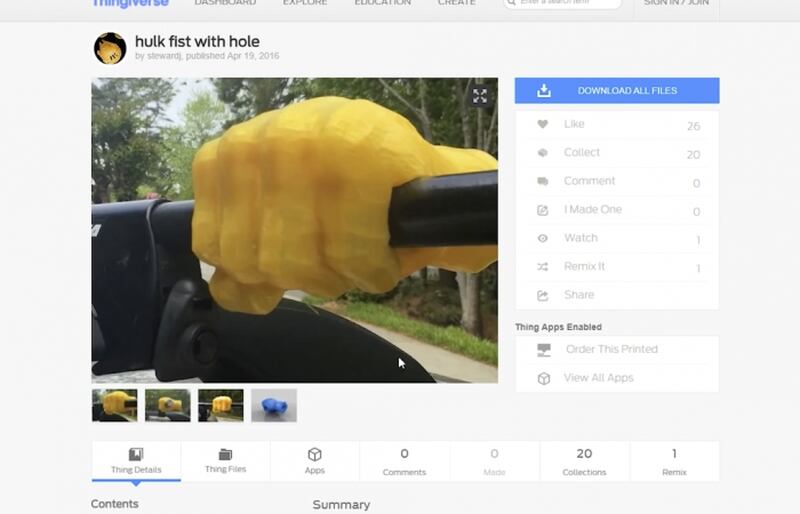Switch to Thing Files tab
The image size is (800, 514).
[226, 461]
